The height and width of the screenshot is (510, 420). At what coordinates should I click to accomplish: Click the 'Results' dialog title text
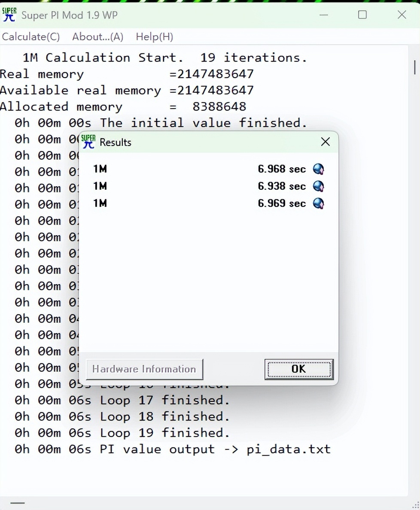click(116, 143)
